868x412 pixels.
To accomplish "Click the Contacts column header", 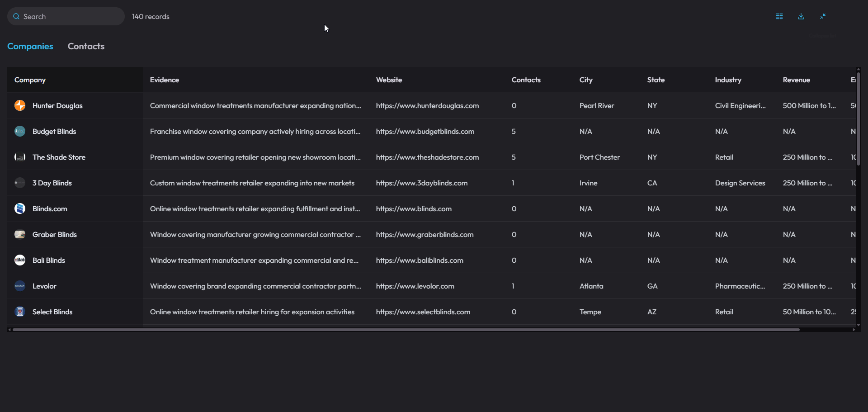I will click(x=526, y=80).
